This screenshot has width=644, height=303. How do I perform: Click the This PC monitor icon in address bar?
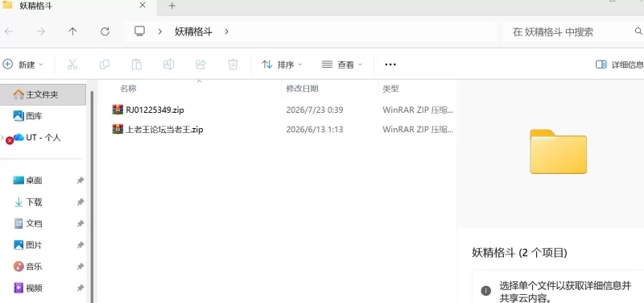point(139,31)
